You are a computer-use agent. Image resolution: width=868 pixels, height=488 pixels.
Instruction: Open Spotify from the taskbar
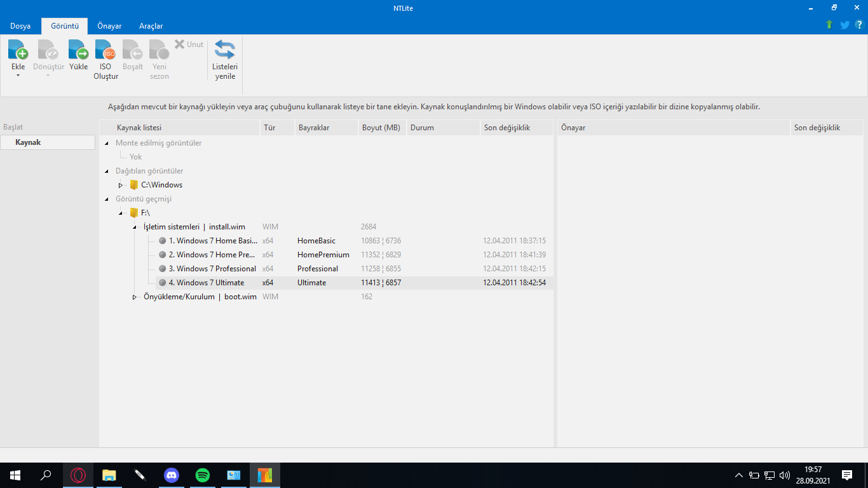point(203,475)
